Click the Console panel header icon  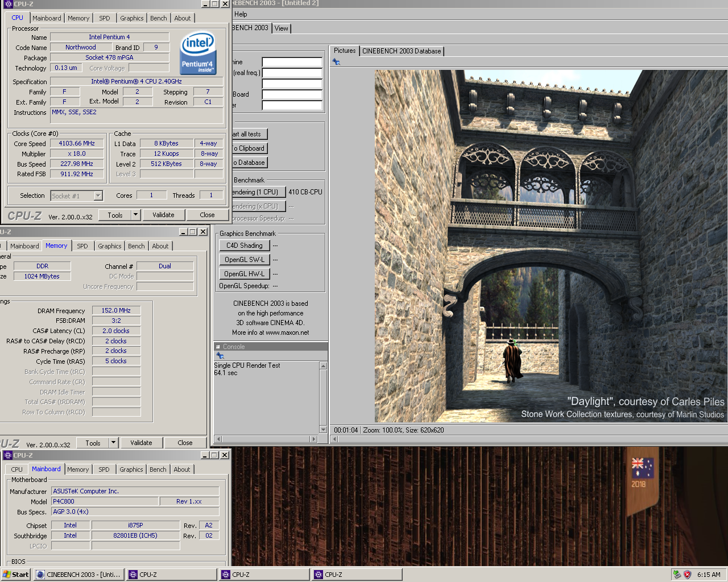218,347
